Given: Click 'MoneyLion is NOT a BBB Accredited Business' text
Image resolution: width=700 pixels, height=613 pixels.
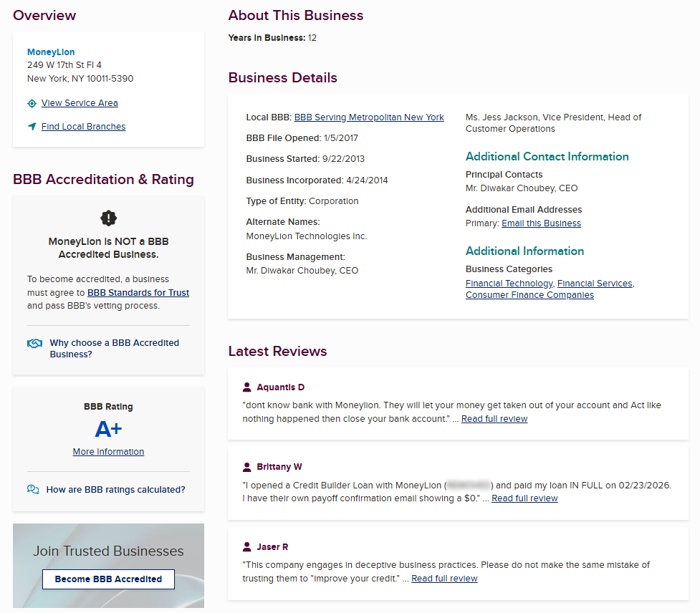Looking at the screenshot, I should click(x=108, y=248).
